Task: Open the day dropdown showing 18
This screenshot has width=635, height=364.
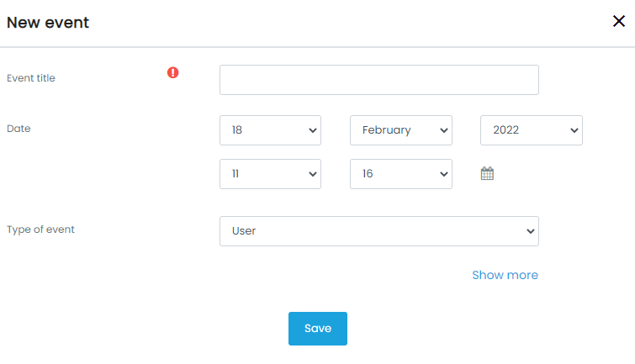Action: point(270,130)
